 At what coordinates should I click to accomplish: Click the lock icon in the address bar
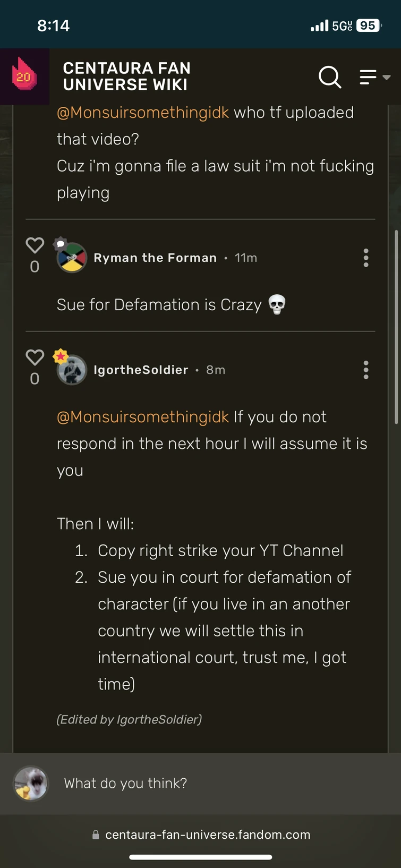click(96, 834)
